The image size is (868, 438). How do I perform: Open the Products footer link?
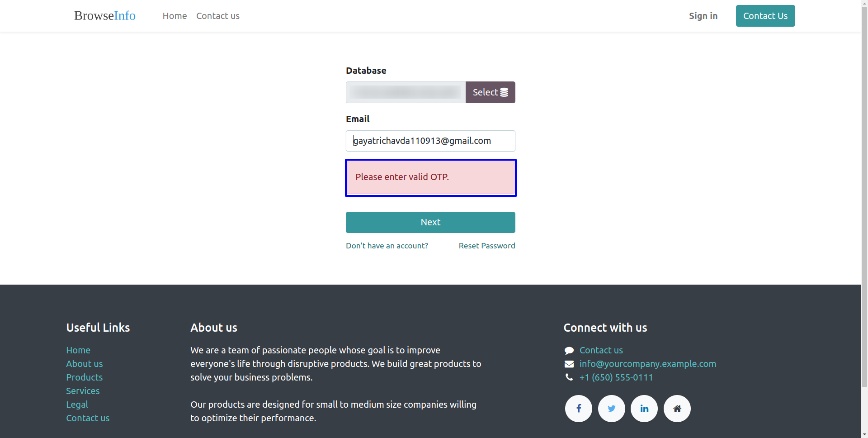(x=84, y=377)
